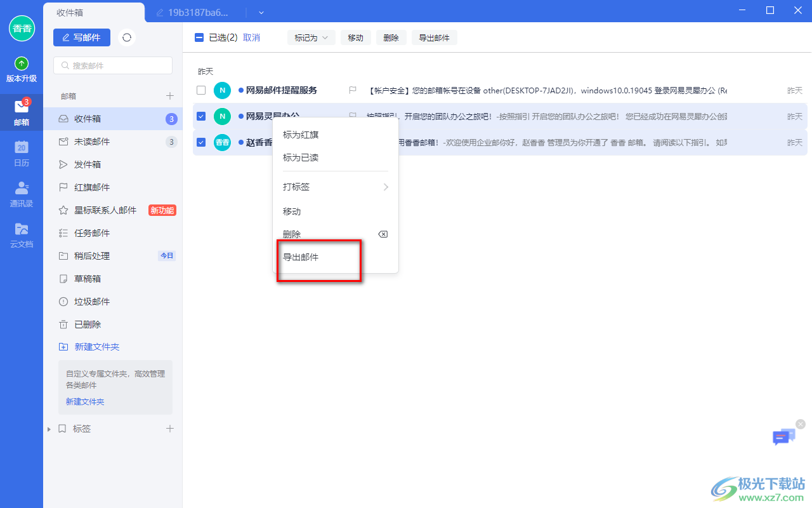
Task: Open the 香香 account avatar
Action: pos(22,29)
